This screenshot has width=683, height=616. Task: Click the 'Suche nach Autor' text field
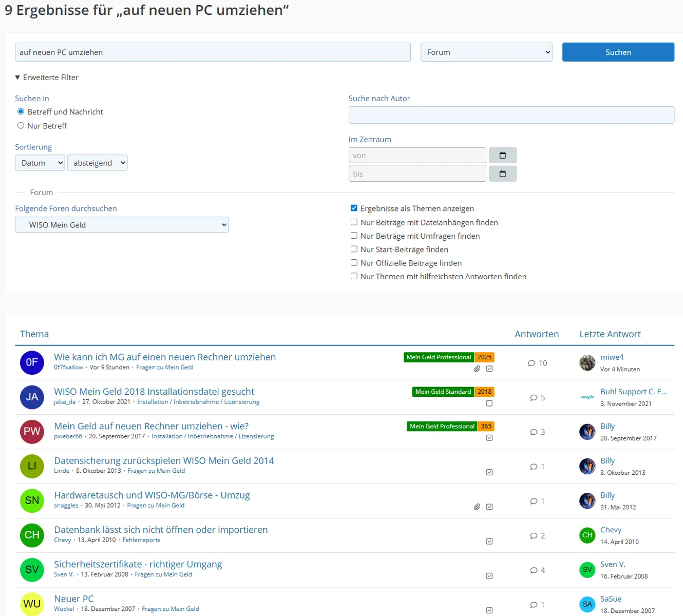511,115
